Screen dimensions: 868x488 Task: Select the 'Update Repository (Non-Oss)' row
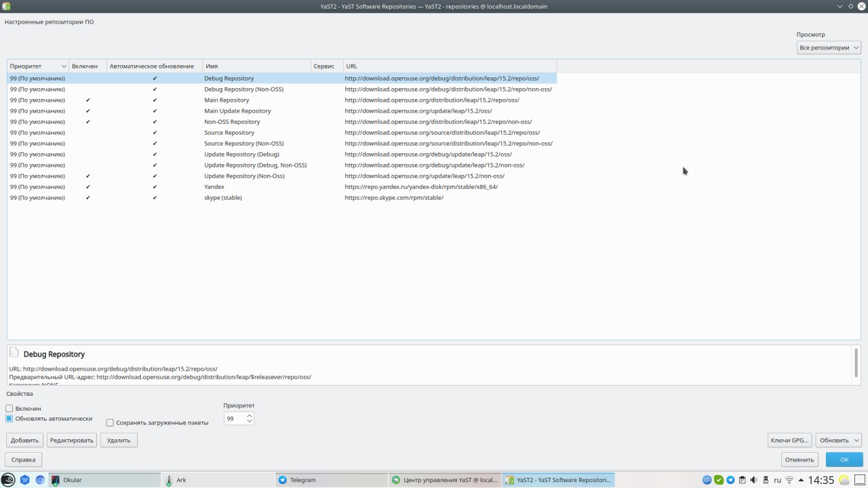281,176
